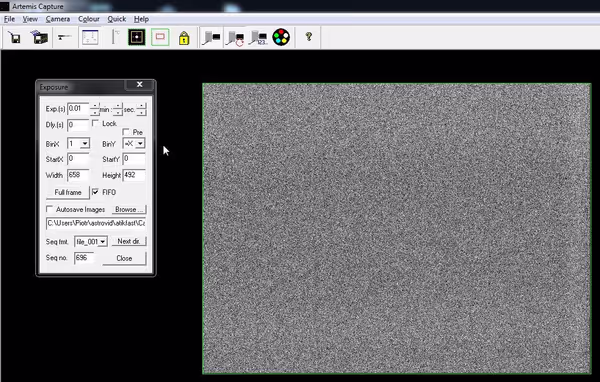Decrease minutes with the min down arrow
Screen dimensions: 600x382
click(118, 112)
